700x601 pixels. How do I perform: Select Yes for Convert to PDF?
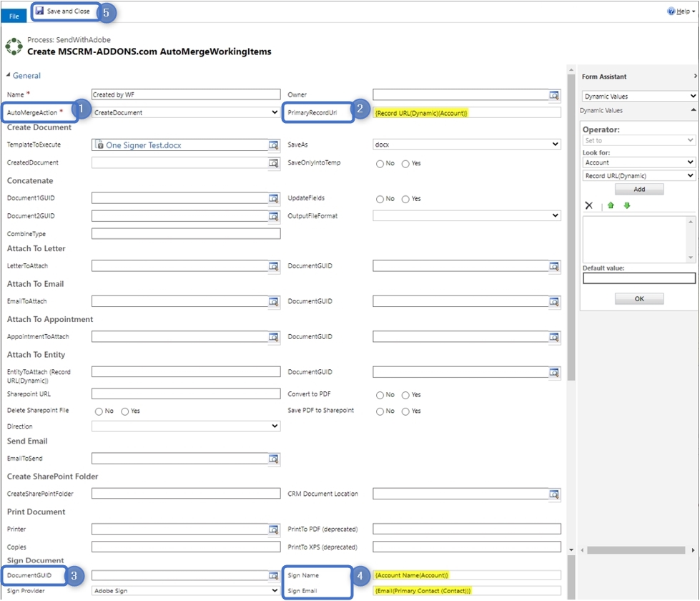(x=405, y=395)
